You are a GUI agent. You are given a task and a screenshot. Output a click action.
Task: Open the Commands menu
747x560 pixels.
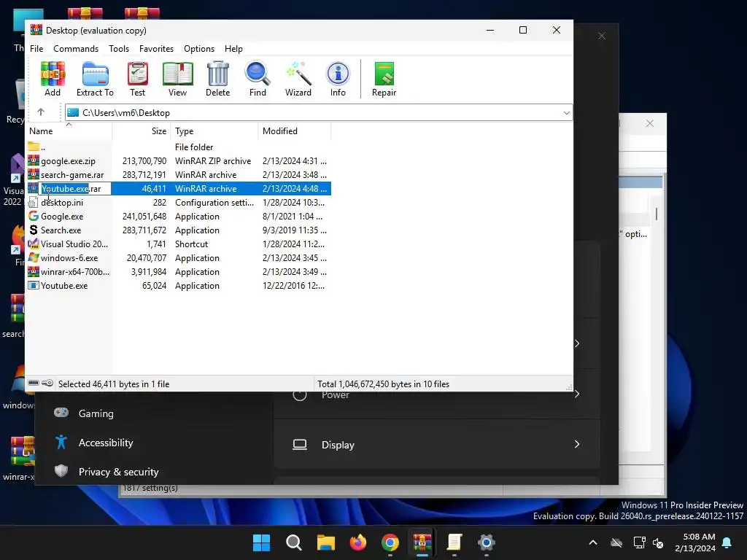[x=76, y=49]
